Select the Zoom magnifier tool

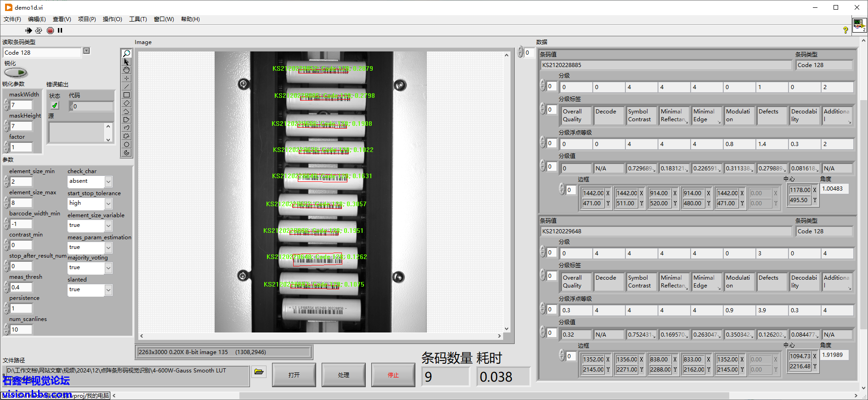(x=126, y=53)
